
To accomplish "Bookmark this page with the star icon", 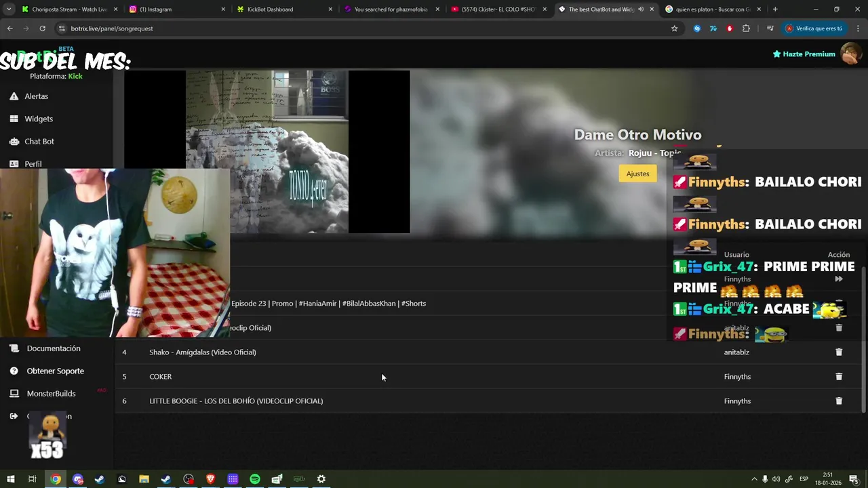I will pyautogui.click(x=674, y=28).
